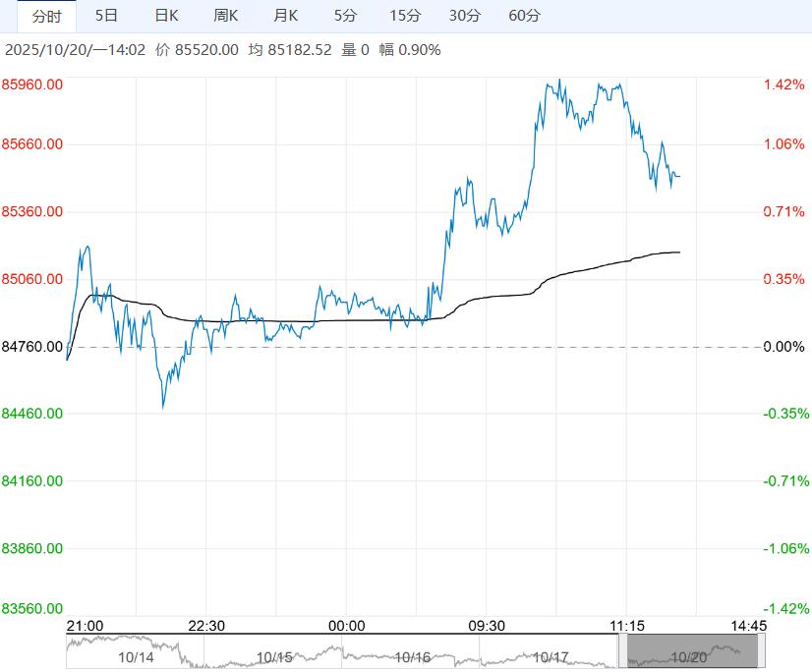Click left handle of the navigator selection

click(x=622, y=651)
